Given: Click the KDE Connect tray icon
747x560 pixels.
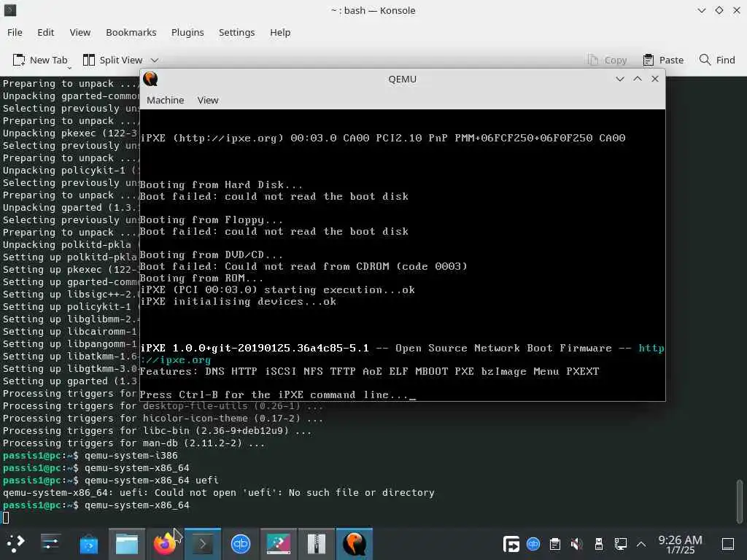Looking at the screenshot, I should tap(511, 544).
